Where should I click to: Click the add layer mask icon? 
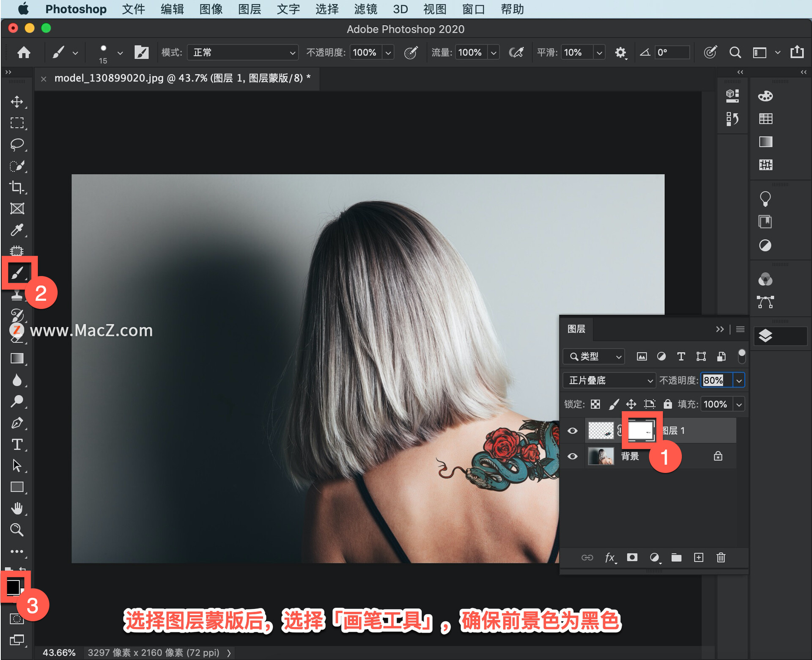coord(632,557)
